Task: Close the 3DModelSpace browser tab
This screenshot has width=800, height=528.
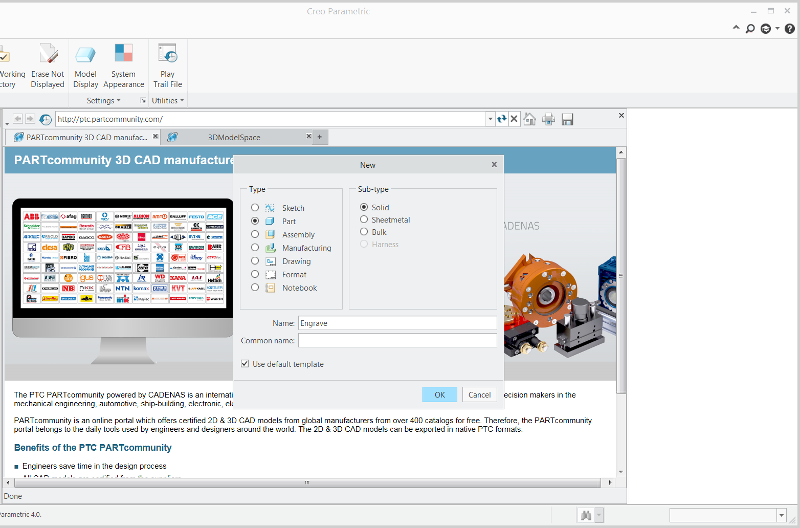Action: click(309, 136)
